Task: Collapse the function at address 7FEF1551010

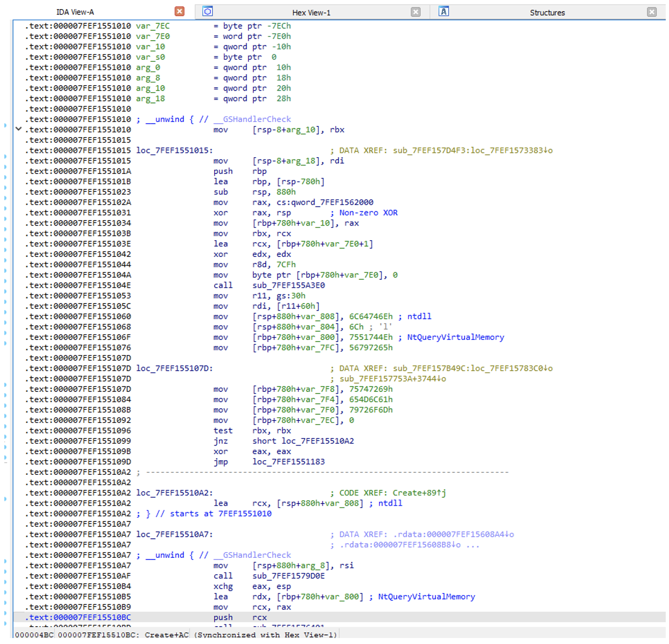Action: (x=18, y=129)
